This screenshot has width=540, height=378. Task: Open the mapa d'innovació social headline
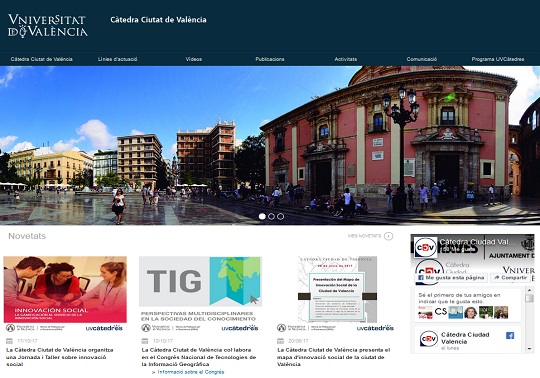click(x=334, y=357)
